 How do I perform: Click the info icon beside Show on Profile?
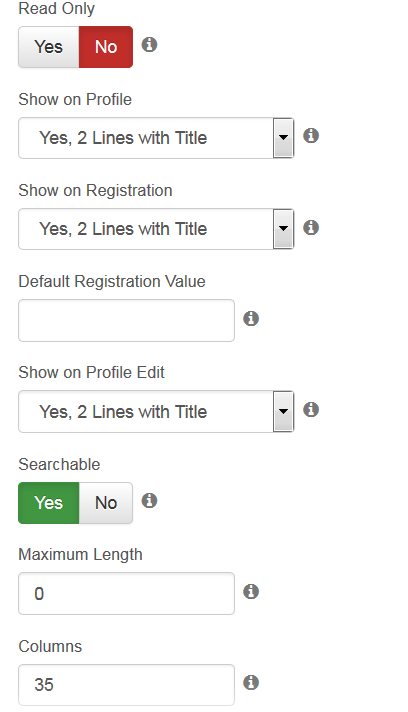coord(311,135)
